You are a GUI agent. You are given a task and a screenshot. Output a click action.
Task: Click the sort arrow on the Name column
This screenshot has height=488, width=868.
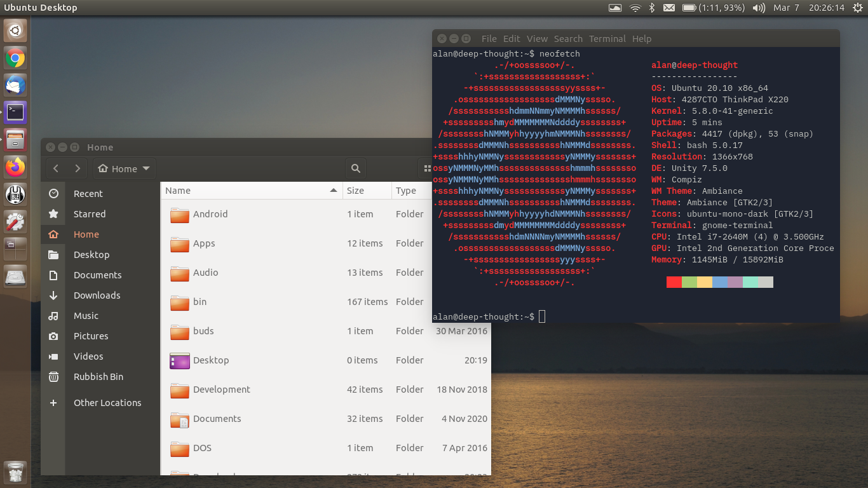[333, 191]
